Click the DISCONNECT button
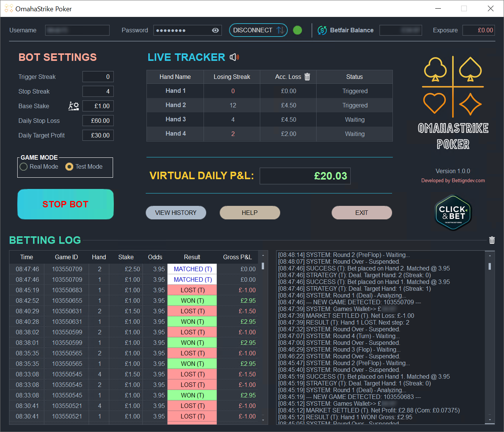The image size is (504, 432). pyautogui.click(x=258, y=30)
